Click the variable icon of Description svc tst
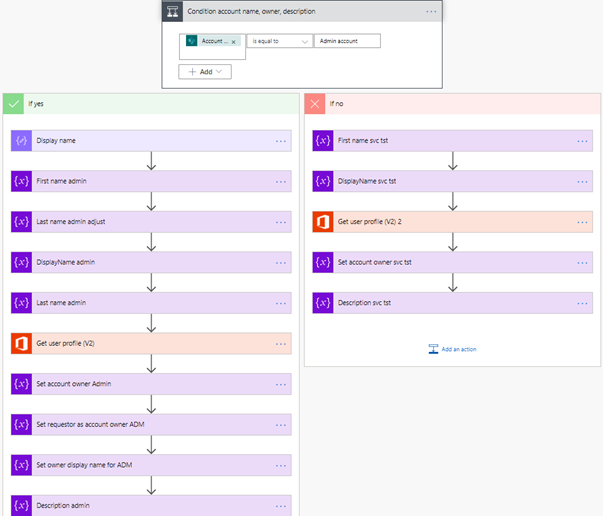 (323, 303)
